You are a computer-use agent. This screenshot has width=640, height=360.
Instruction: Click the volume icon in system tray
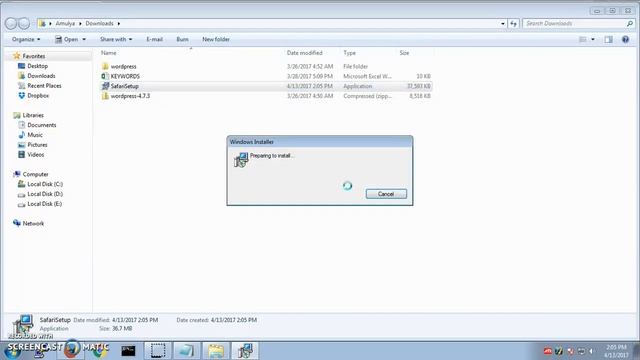[591, 351]
